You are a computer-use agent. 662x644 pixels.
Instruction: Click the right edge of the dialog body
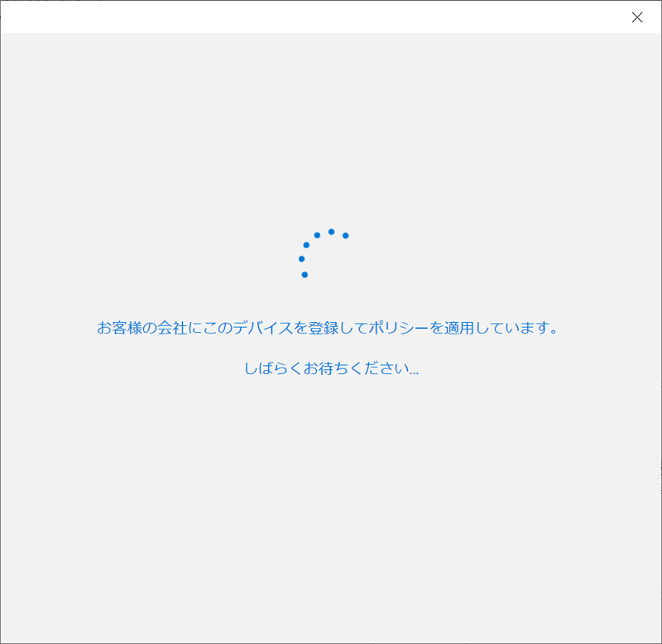pyautogui.click(x=654, y=331)
